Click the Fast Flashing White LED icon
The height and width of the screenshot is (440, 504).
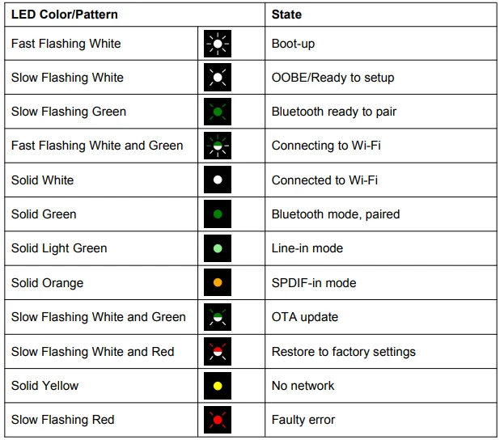pos(217,44)
